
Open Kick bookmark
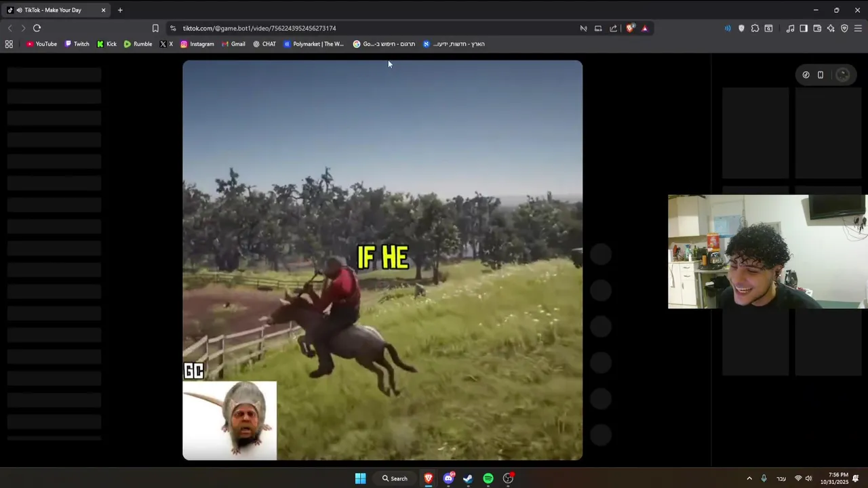tap(106, 44)
